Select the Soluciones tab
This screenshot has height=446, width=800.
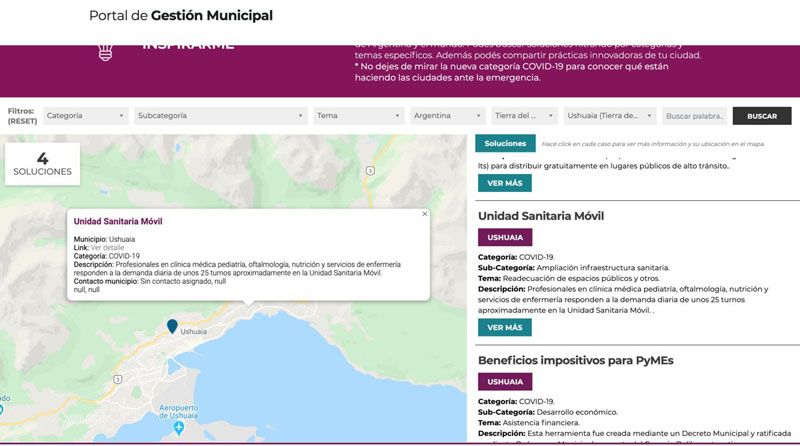[x=505, y=143]
